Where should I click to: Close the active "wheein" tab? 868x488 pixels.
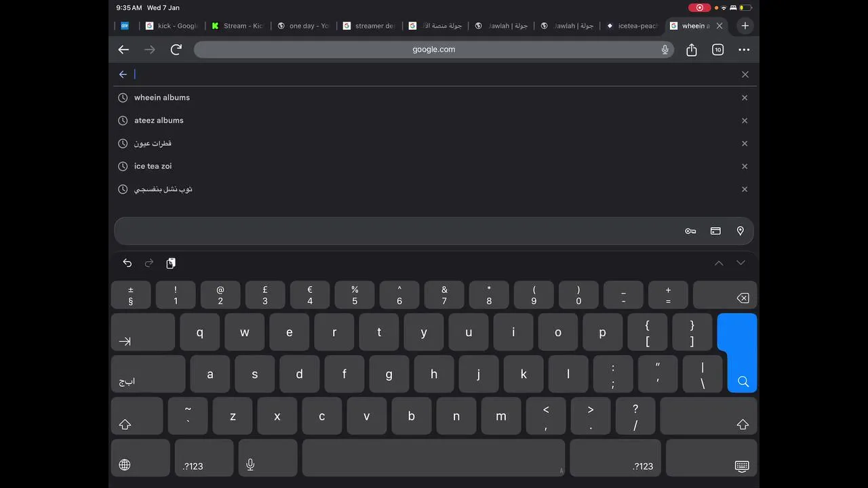click(x=719, y=26)
